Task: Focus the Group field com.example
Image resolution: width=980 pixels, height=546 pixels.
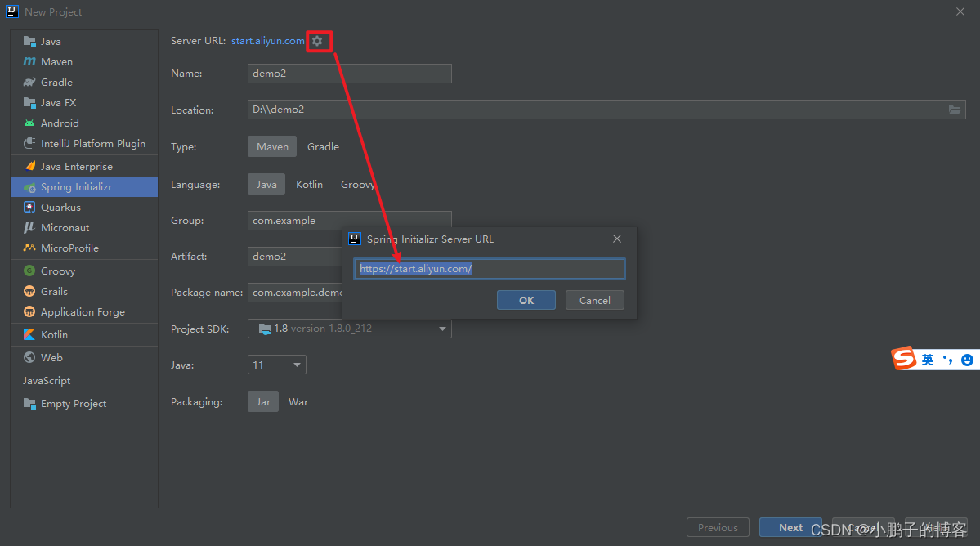Action: [349, 221]
